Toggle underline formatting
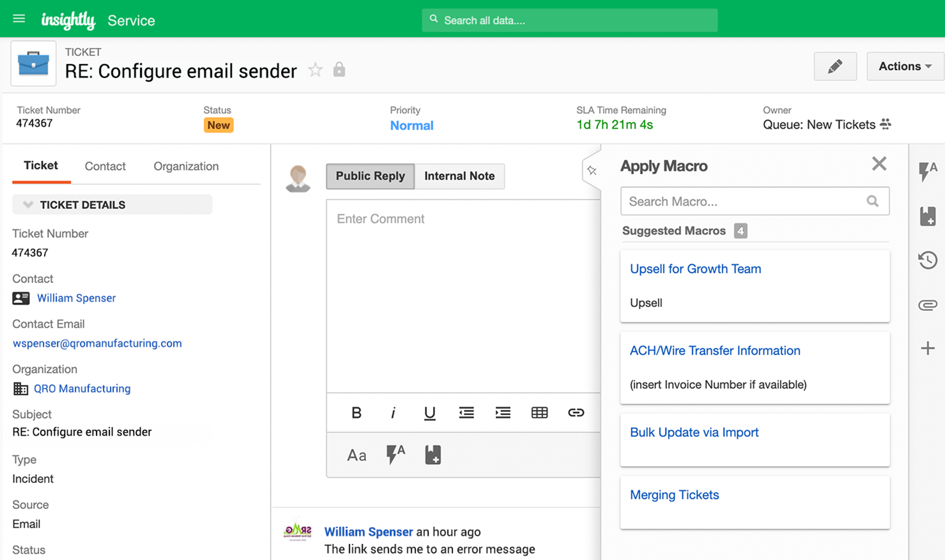Viewport: 945px width, 560px height. click(430, 413)
